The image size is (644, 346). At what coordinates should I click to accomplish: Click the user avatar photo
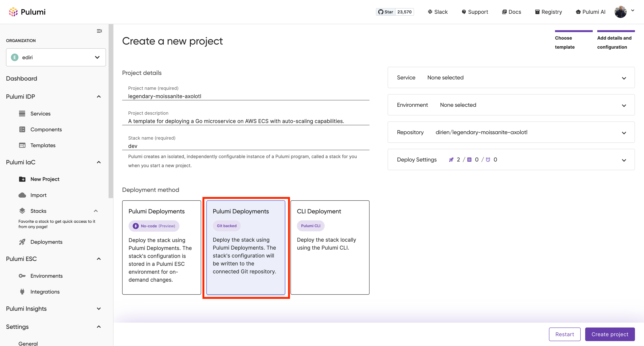click(x=620, y=12)
